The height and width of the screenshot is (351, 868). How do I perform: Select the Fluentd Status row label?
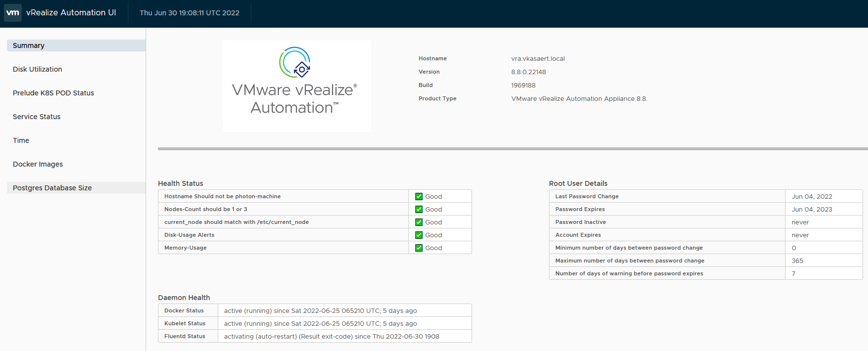pyautogui.click(x=185, y=336)
